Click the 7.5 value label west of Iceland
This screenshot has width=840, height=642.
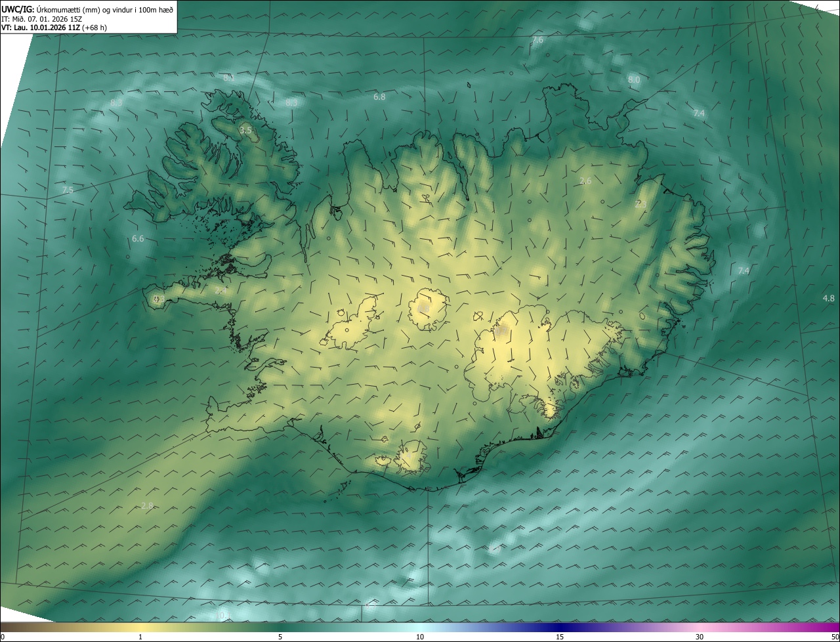[x=68, y=190]
